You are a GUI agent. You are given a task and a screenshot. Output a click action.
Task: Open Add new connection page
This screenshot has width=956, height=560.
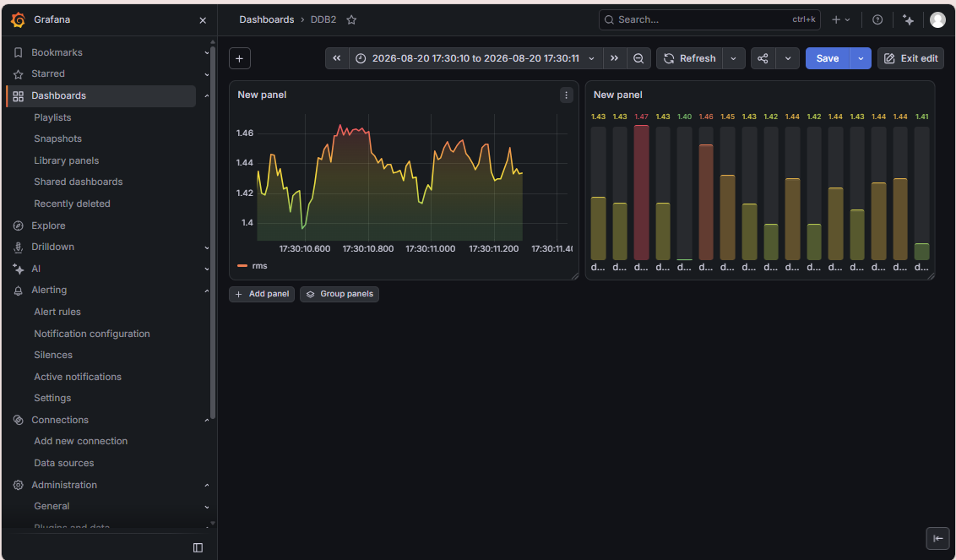pos(80,441)
